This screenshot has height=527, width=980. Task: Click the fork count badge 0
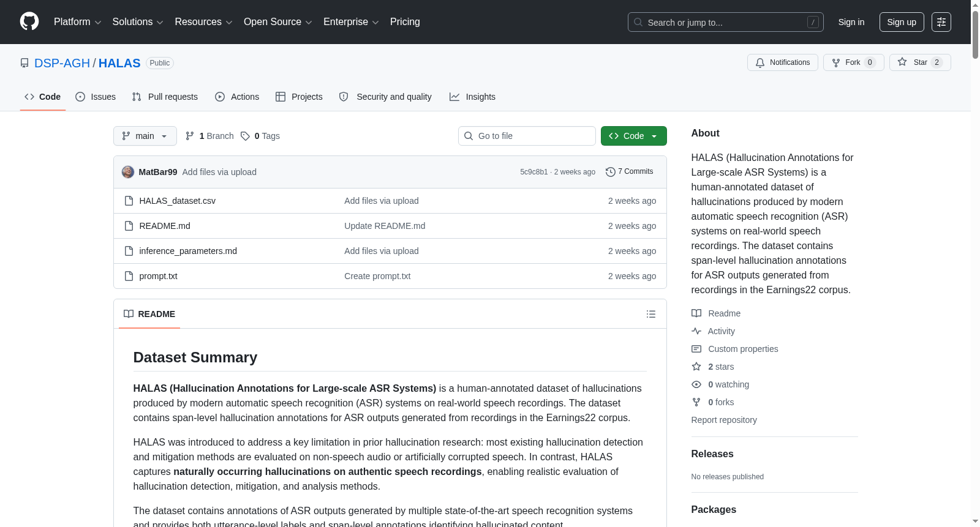(870, 62)
